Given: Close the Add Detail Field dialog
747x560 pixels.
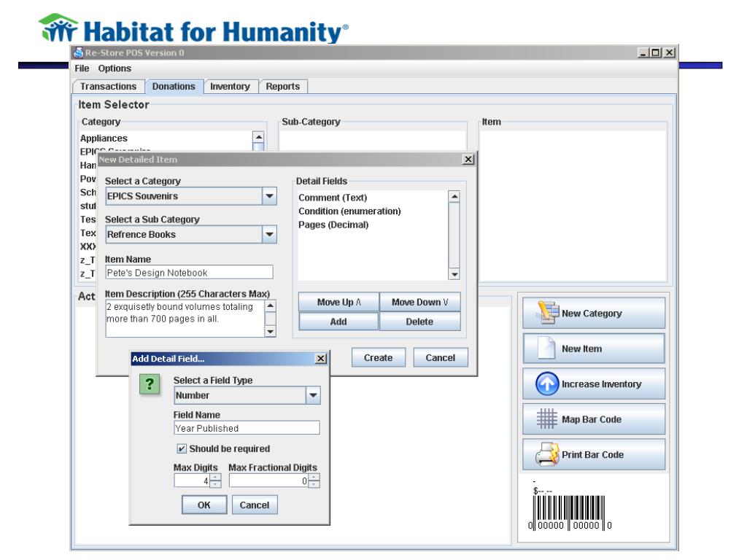Looking at the screenshot, I should click(x=321, y=359).
